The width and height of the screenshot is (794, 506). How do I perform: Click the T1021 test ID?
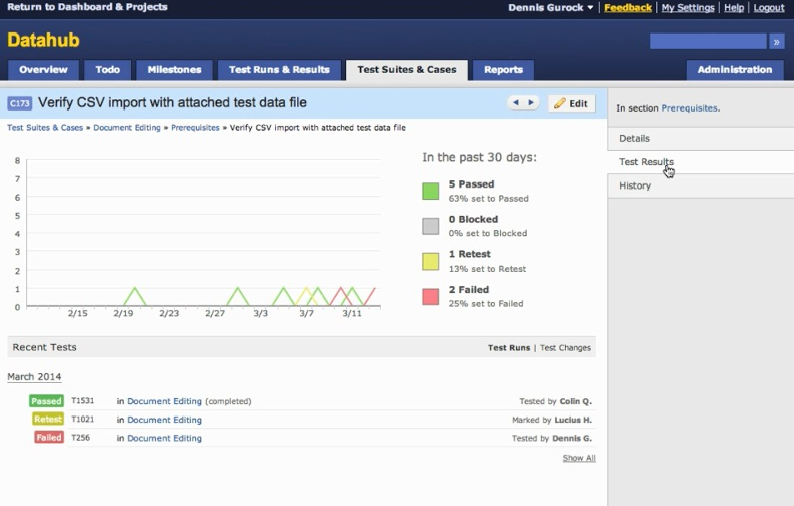(83, 419)
